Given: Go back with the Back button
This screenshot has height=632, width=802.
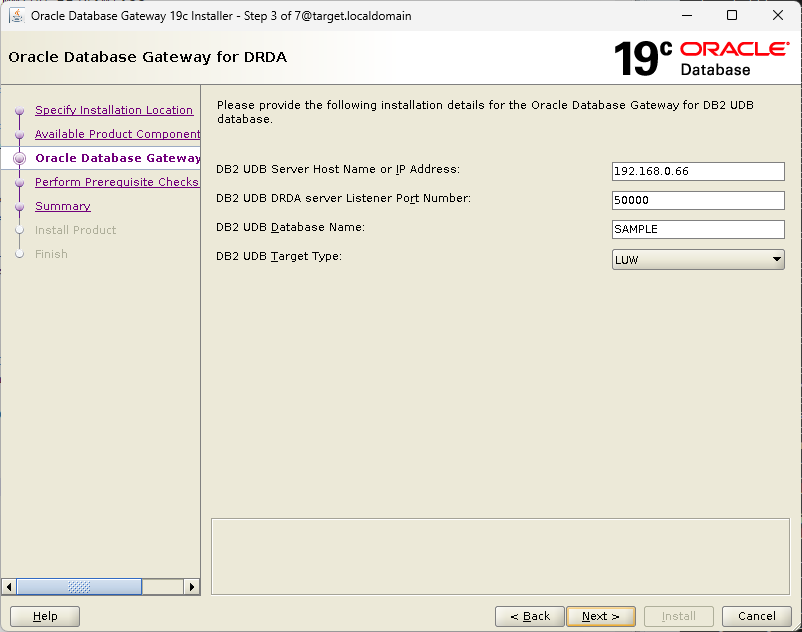Looking at the screenshot, I should click(x=530, y=616).
